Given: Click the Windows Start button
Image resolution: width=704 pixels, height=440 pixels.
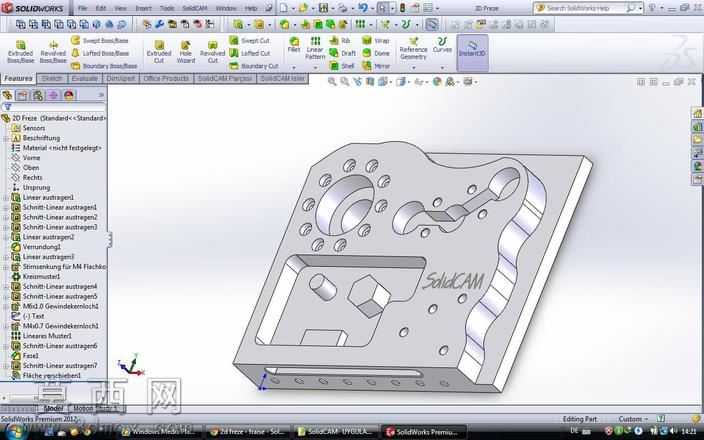Looking at the screenshot, I should pyautogui.click(x=15, y=432).
